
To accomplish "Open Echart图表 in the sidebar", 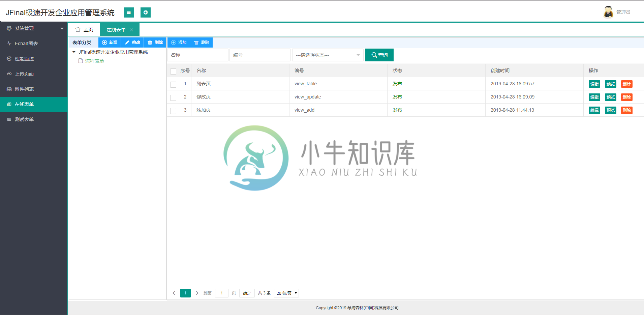I will point(34,44).
